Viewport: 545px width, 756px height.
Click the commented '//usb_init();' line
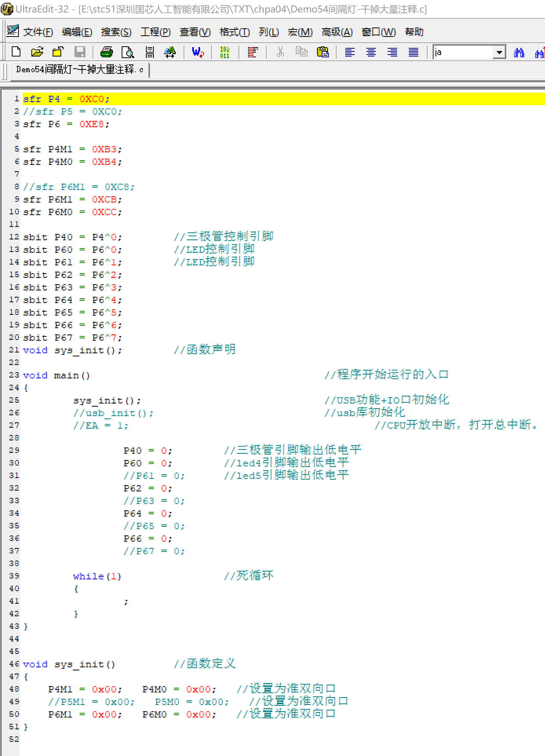[x=113, y=413]
